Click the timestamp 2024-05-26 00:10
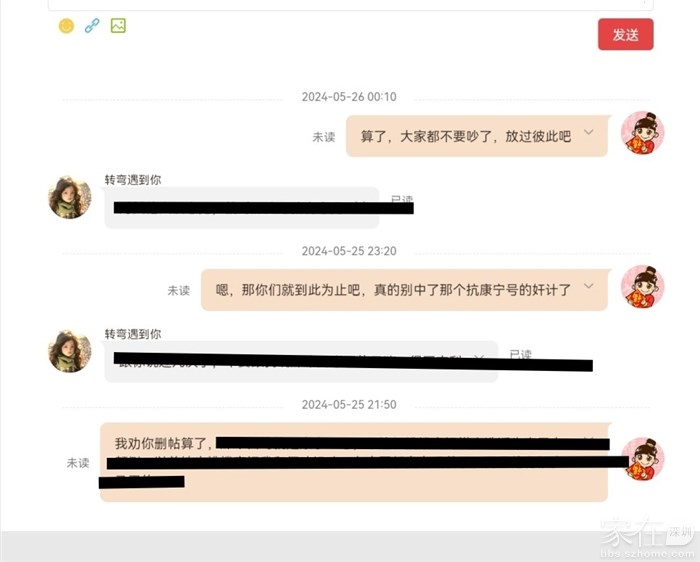This screenshot has height=562, width=700. 349,97
